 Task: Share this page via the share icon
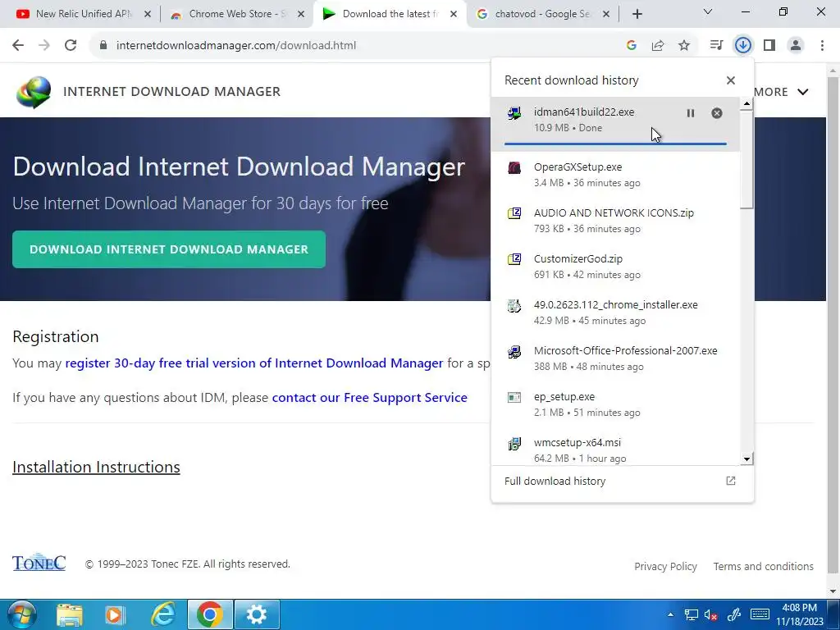pyautogui.click(x=658, y=46)
